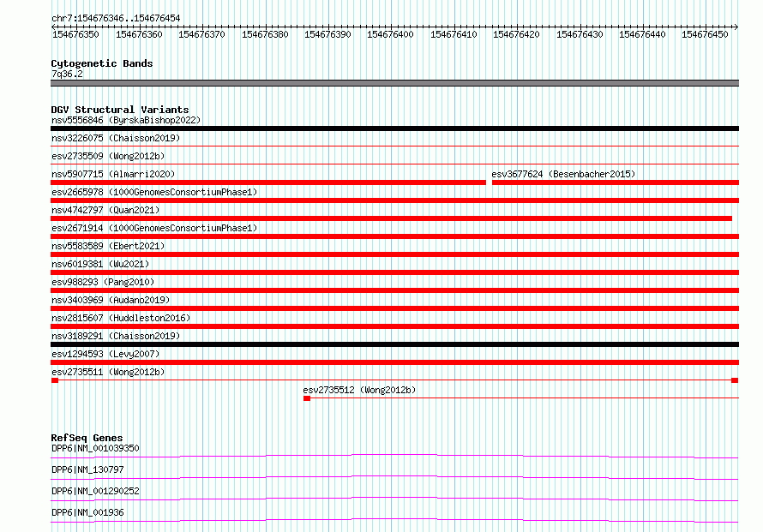Open transcript DPP6|NM_001039350
The width and height of the screenshot is (763, 532).
[x=95, y=448]
